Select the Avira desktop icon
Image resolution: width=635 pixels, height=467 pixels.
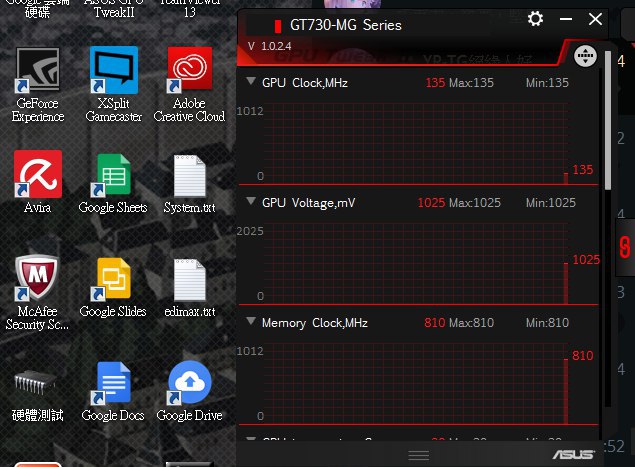point(38,182)
